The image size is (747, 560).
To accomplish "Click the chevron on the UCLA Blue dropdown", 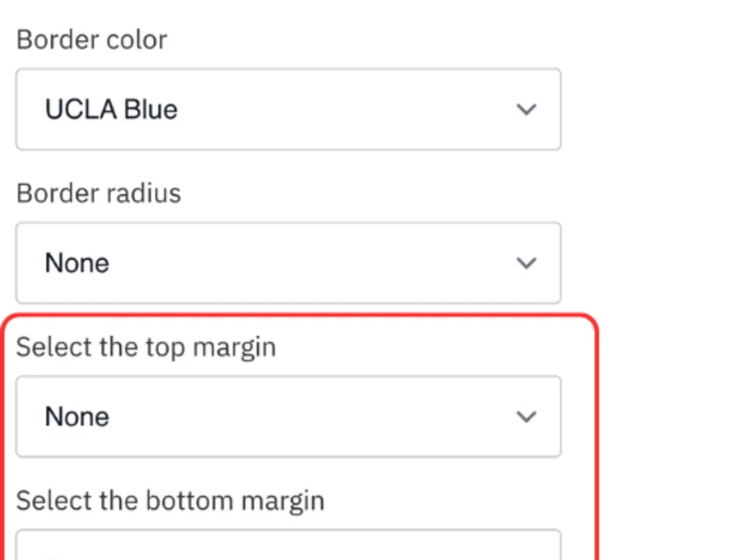I will coord(526,110).
